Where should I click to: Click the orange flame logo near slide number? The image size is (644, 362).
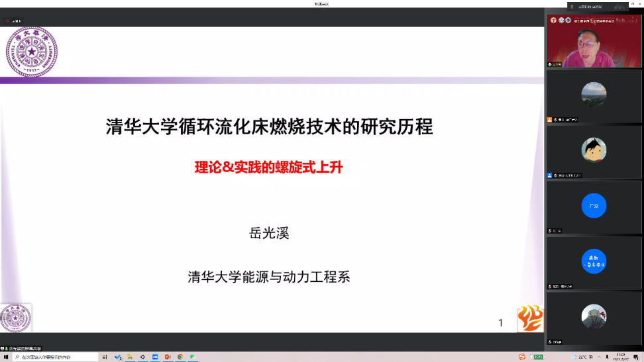tap(529, 318)
